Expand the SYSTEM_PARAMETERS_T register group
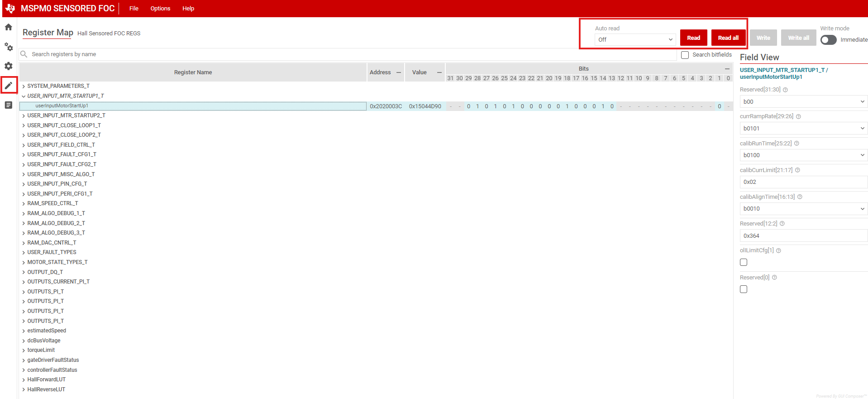The height and width of the screenshot is (399, 868). [x=24, y=86]
